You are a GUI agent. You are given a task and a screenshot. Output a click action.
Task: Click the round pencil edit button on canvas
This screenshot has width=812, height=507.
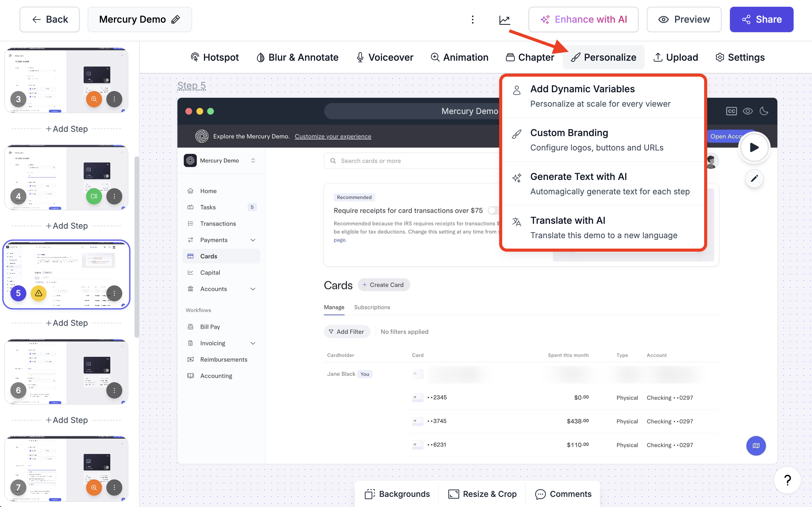tap(754, 178)
